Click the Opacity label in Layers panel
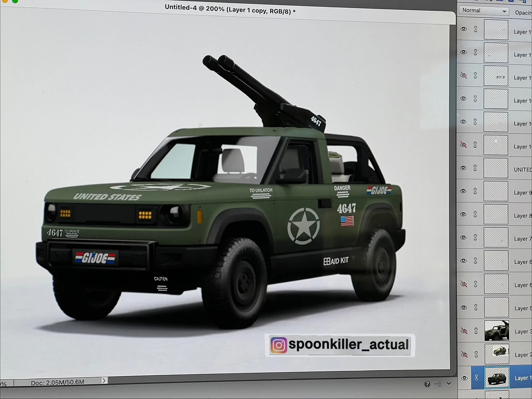The height and width of the screenshot is (399, 532). click(523, 13)
